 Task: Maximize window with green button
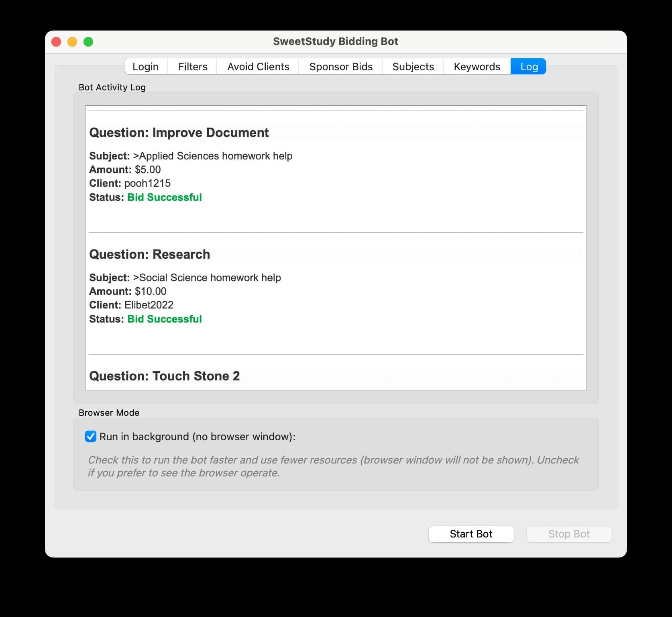[x=88, y=42]
